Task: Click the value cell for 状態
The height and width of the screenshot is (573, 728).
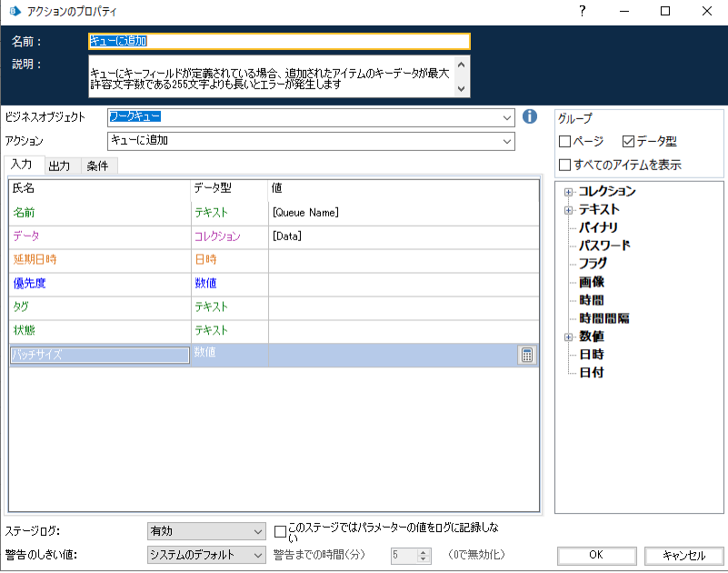Action: [x=404, y=331]
